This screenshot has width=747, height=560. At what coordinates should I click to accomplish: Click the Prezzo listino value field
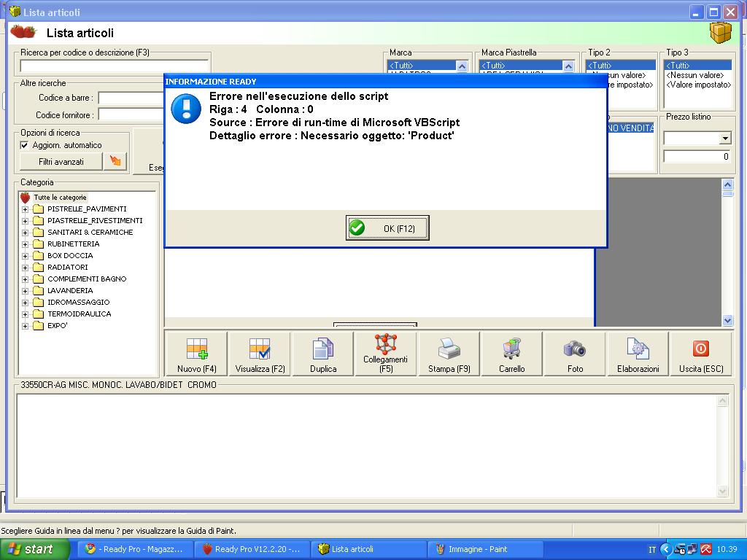click(697, 156)
